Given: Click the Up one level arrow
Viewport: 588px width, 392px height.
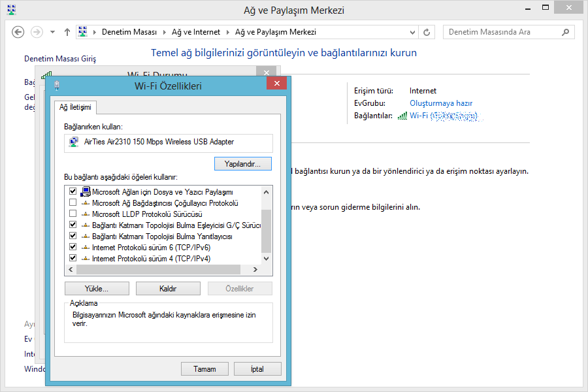Looking at the screenshot, I should [x=67, y=32].
